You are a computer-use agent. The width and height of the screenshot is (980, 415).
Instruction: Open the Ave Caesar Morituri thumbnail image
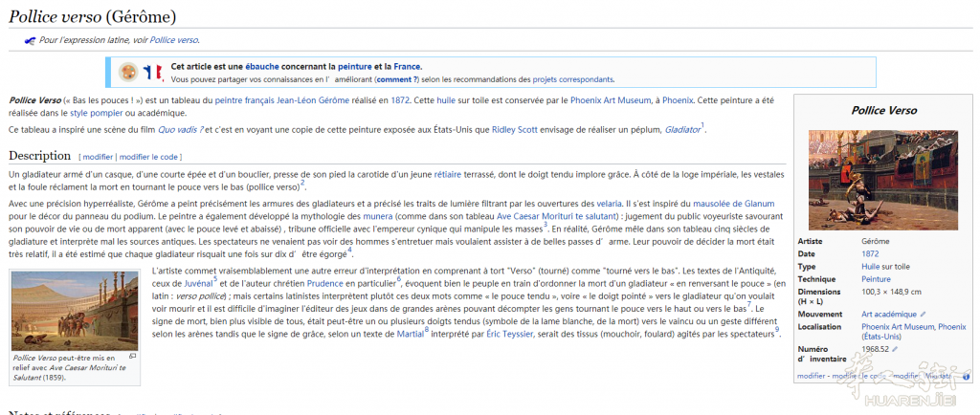click(75, 312)
